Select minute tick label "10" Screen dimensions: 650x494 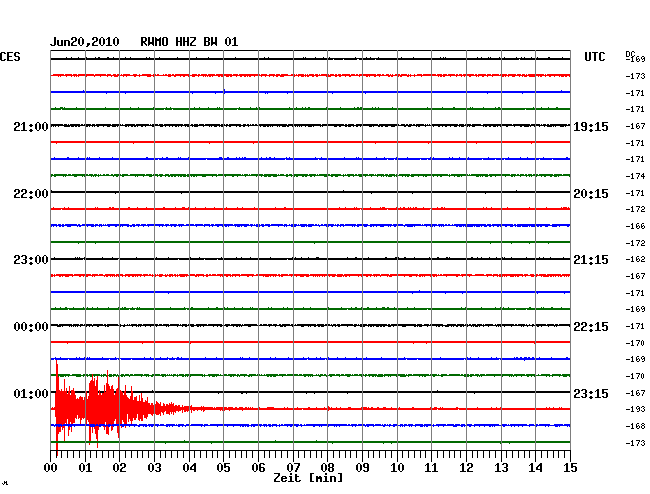click(397, 468)
